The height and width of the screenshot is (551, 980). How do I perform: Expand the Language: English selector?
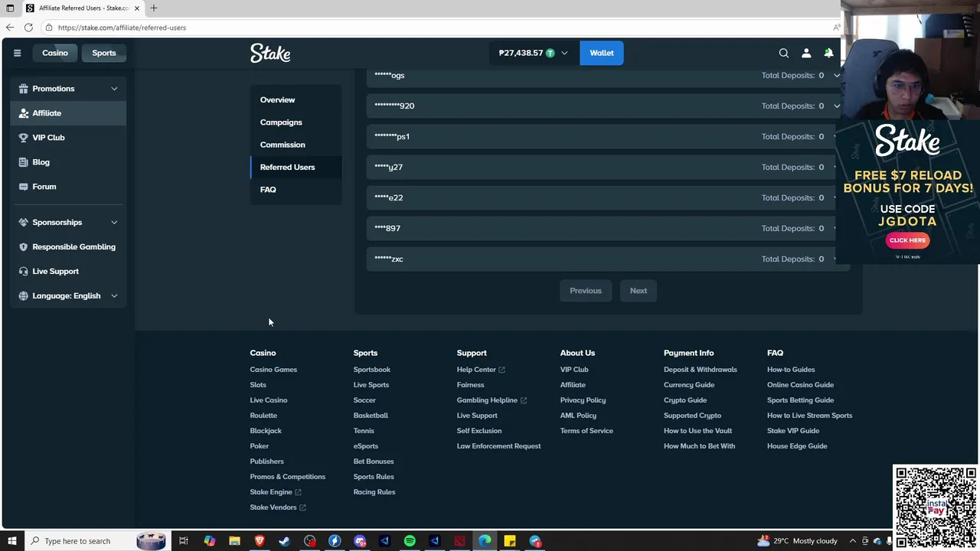click(68, 295)
